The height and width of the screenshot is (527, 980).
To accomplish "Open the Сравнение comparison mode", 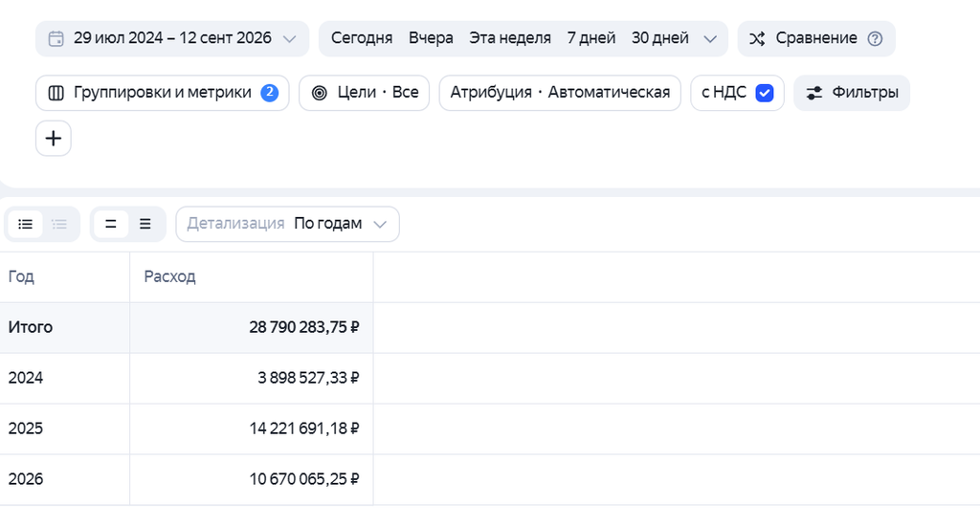I will [816, 38].
